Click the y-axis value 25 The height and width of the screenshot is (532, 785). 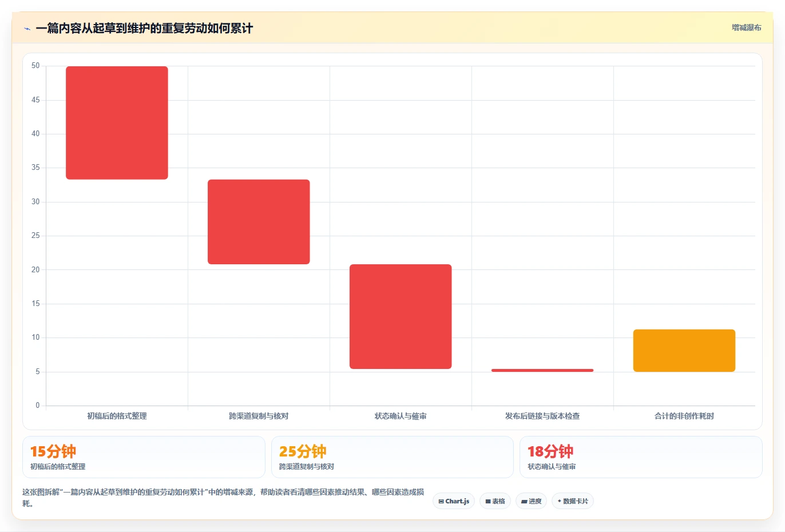(x=35, y=236)
